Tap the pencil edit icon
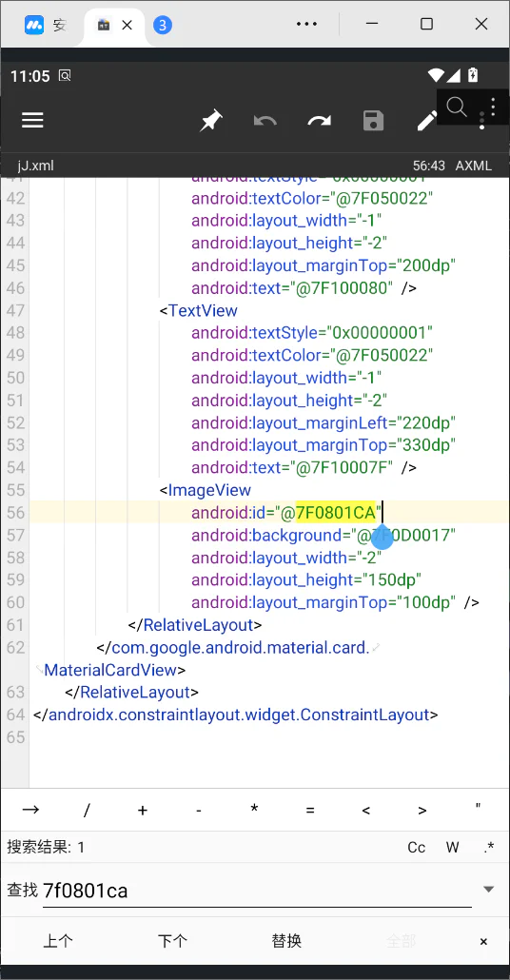Viewport: 510px width, 980px height. point(427,121)
